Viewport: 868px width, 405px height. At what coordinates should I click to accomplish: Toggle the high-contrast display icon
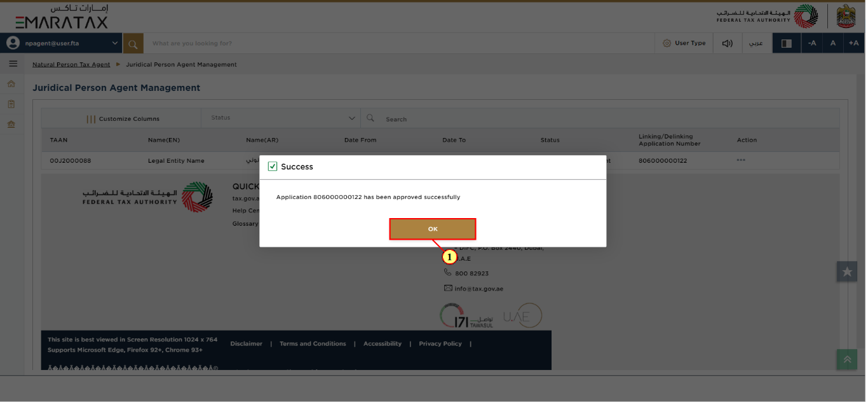tap(786, 43)
